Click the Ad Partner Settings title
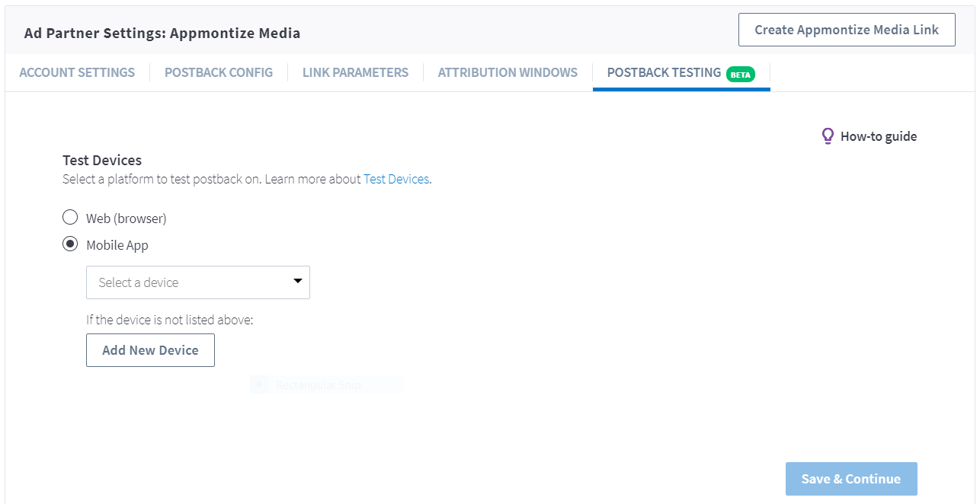Viewport: 980px width, 504px height. coord(162,33)
